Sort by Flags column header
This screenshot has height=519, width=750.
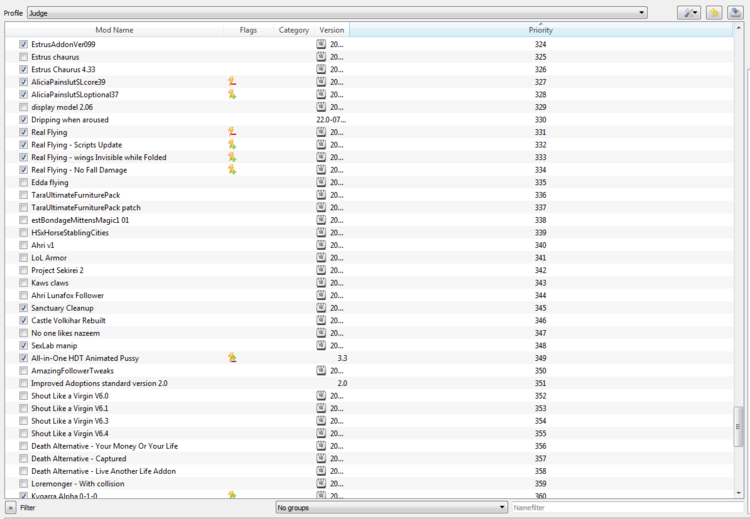(248, 30)
